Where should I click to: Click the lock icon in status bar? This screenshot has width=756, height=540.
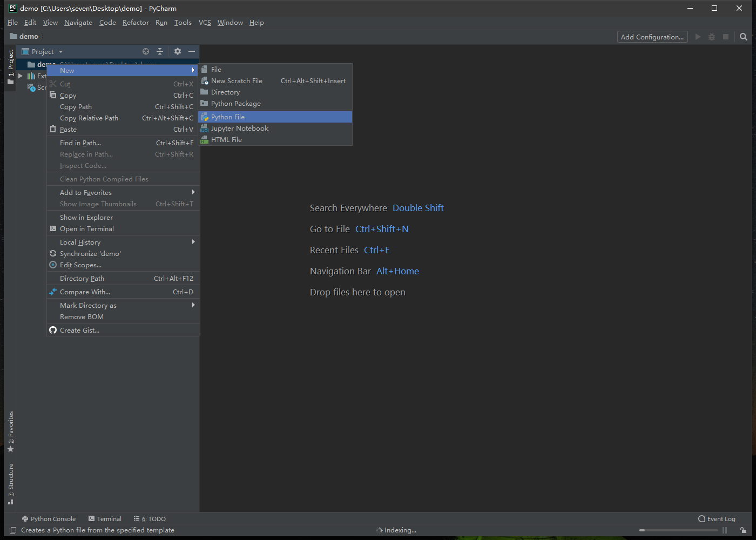(744, 530)
